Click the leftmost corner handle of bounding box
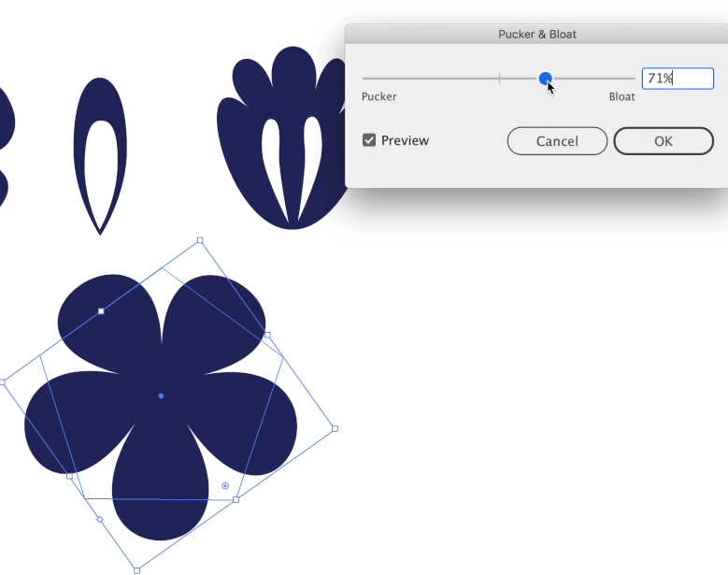Image resolution: width=728 pixels, height=575 pixels. [x=2, y=381]
